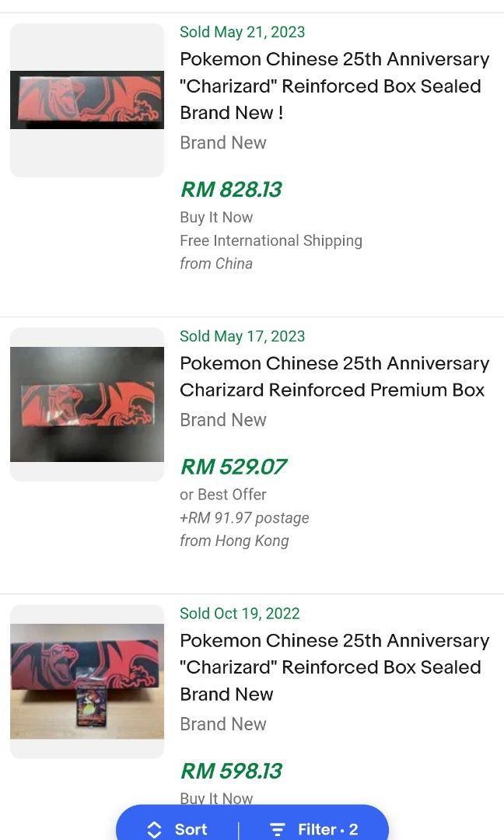This screenshot has height=840, width=504.
Task: Click the RM 828.13 price
Action: click(230, 188)
